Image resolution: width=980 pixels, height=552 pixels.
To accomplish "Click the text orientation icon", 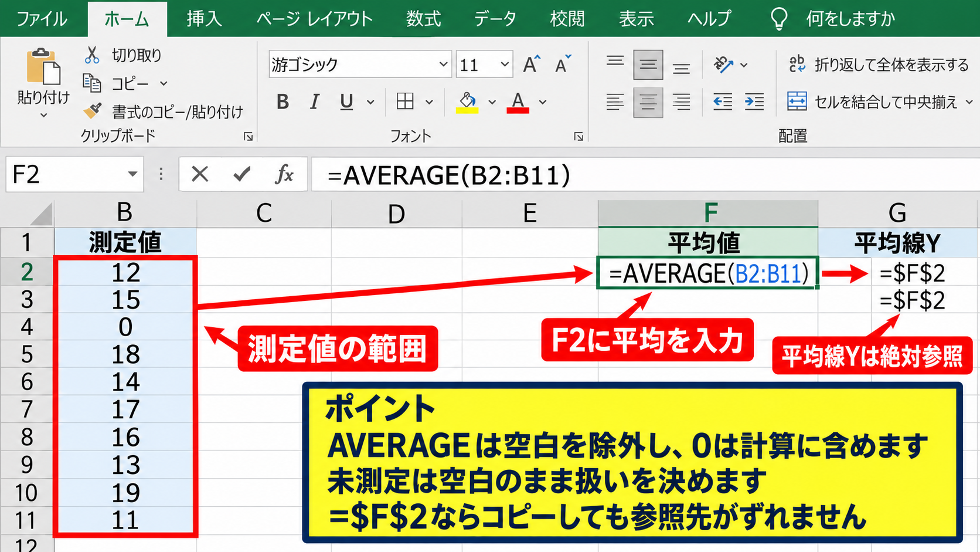I will pyautogui.click(x=724, y=65).
